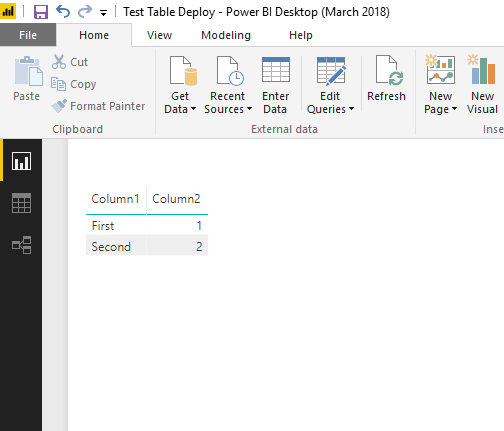
Task: Switch to Report view in sidebar
Action: [21, 161]
